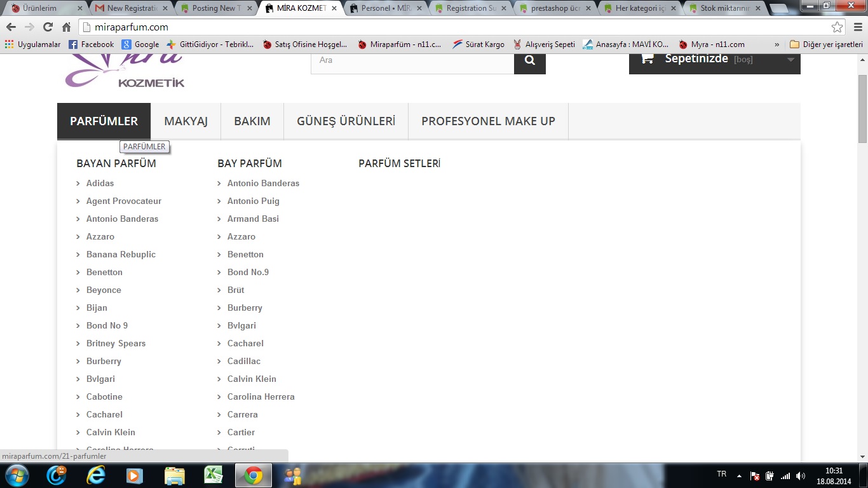Click the Chrome taskbar icon
This screenshot has width=868, height=488.
(x=254, y=475)
